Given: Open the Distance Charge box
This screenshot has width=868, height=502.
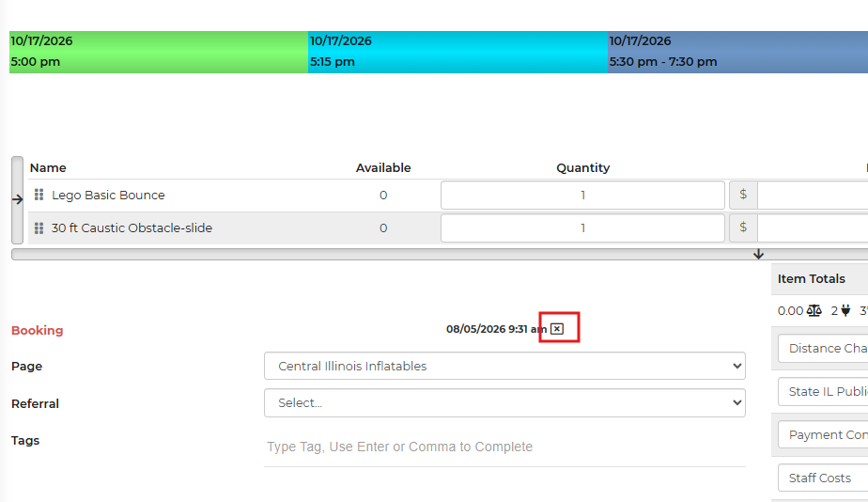Looking at the screenshot, I should coord(823,349).
